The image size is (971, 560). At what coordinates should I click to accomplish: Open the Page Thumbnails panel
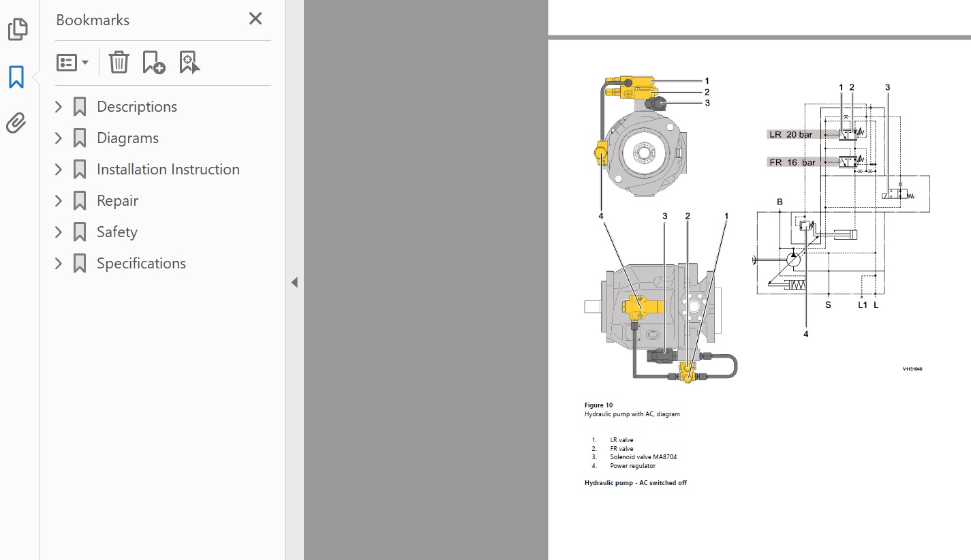coord(17,30)
